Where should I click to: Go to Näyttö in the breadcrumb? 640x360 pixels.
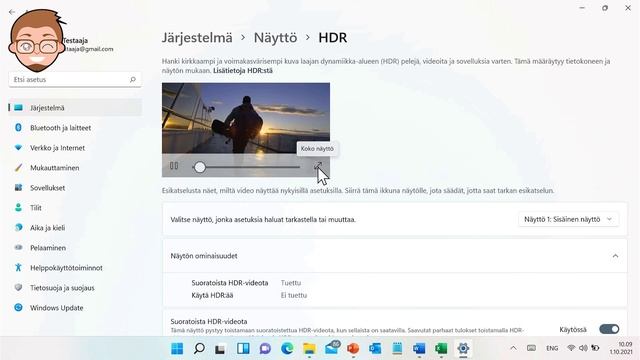[x=276, y=38]
